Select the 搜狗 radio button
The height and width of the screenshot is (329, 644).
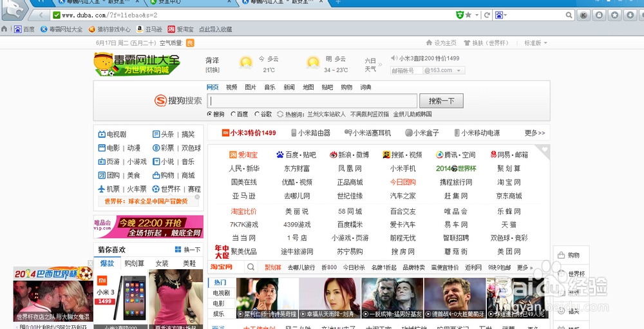[x=209, y=114]
